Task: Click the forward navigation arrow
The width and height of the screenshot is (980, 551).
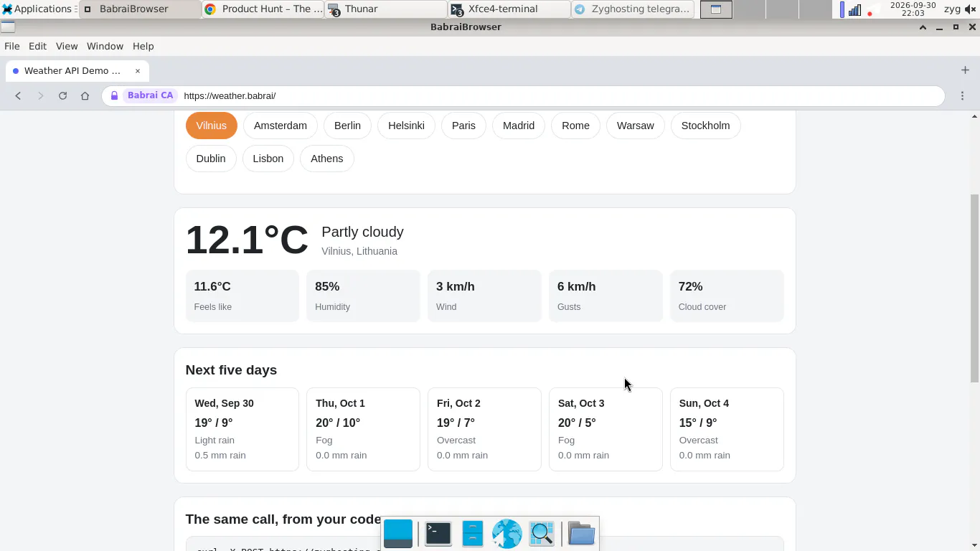Action: [40, 95]
